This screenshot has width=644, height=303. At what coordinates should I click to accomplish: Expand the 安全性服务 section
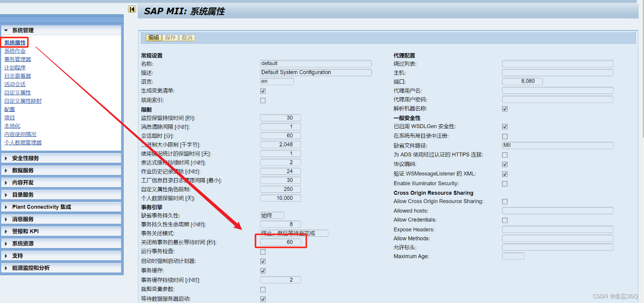point(61,158)
